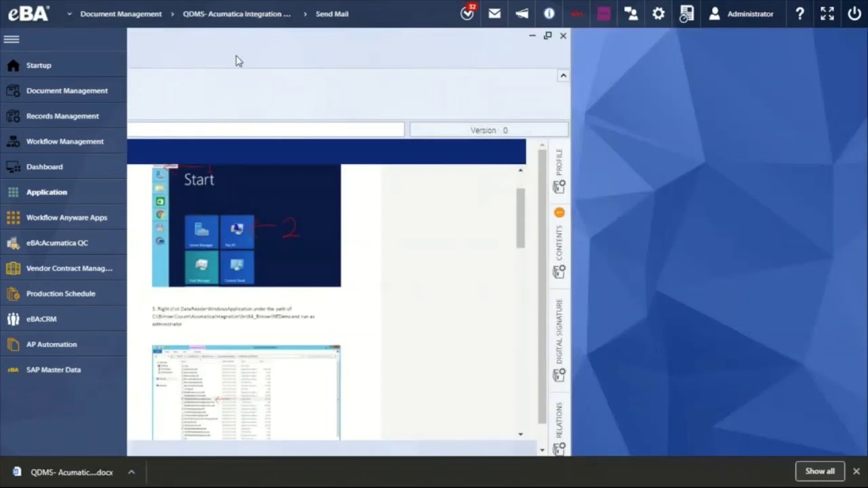The width and height of the screenshot is (868, 488).
Task: Open Startup in the sidebar
Action: tap(63, 65)
